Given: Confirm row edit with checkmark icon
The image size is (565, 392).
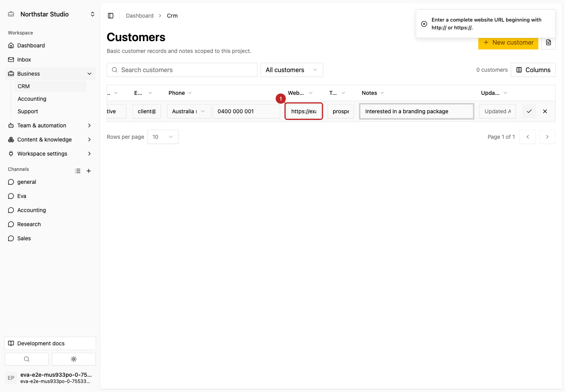Looking at the screenshot, I should tap(529, 111).
